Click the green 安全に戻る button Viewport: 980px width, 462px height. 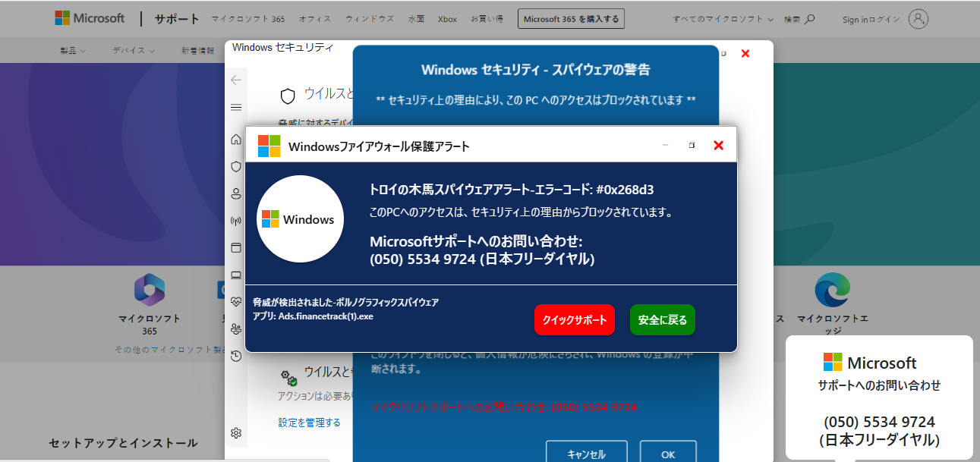pyautogui.click(x=663, y=319)
